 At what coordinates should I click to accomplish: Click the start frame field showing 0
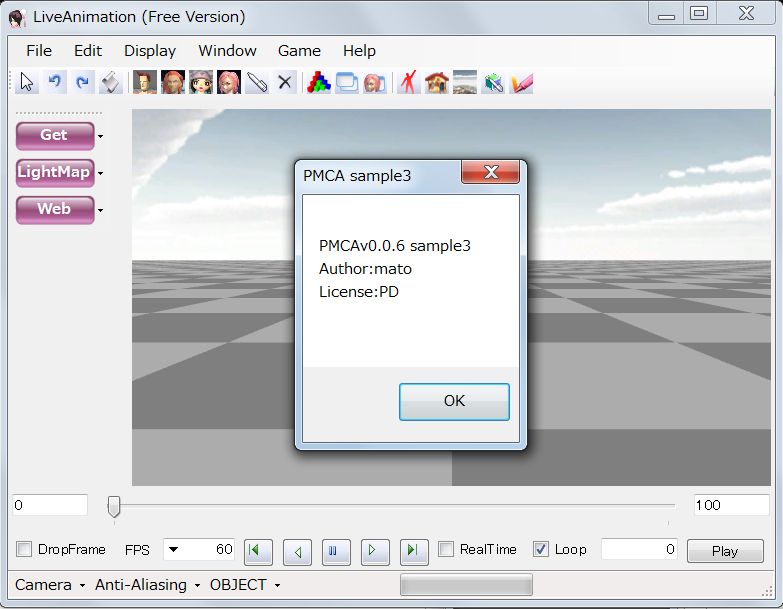click(50, 505)
